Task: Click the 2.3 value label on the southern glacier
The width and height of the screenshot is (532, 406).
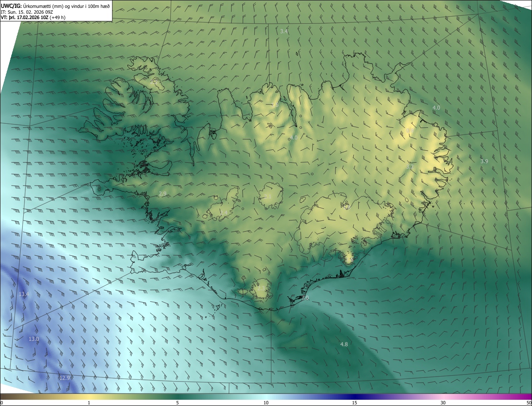Action: pos(261,288)
